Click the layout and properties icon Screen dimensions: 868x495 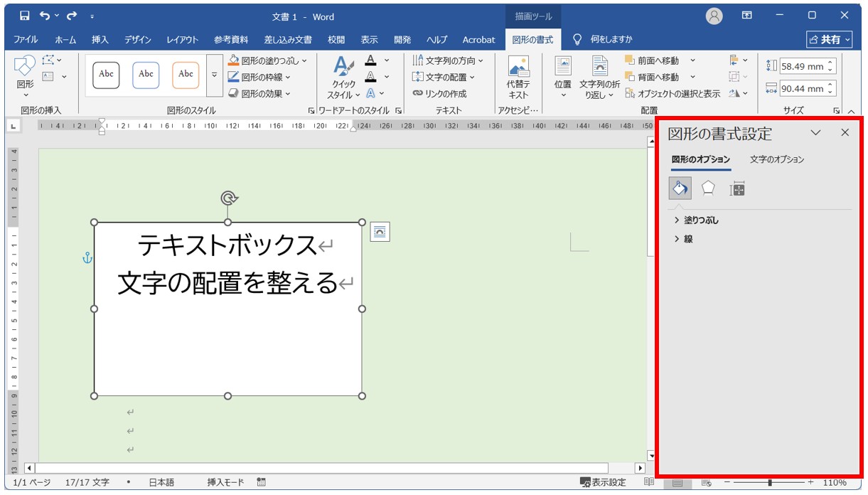coord(738,188)
